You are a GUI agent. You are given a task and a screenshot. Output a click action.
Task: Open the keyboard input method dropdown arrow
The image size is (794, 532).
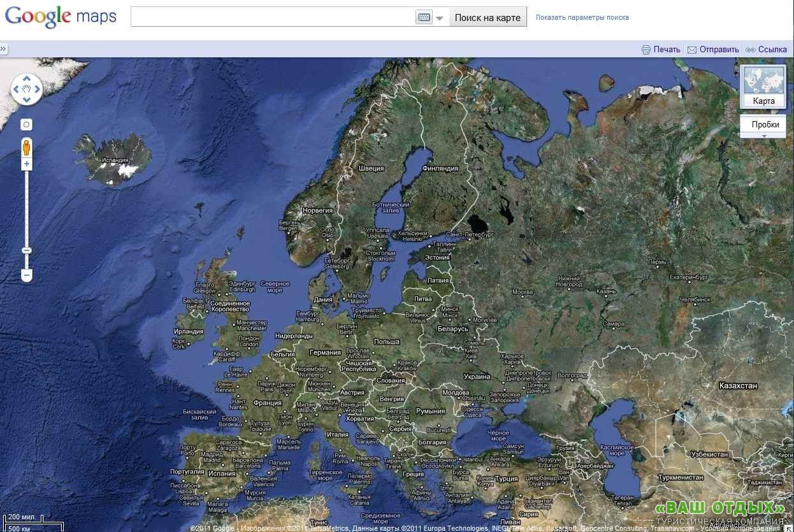(440, 18)
